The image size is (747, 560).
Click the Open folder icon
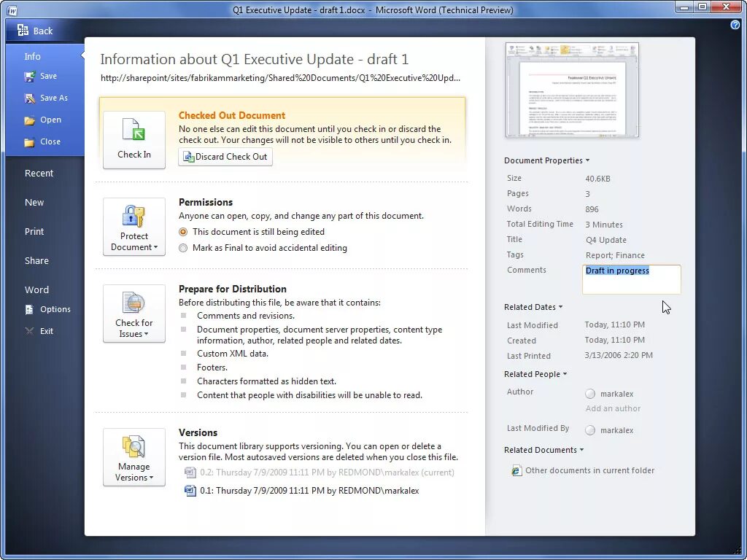point(29,120)
